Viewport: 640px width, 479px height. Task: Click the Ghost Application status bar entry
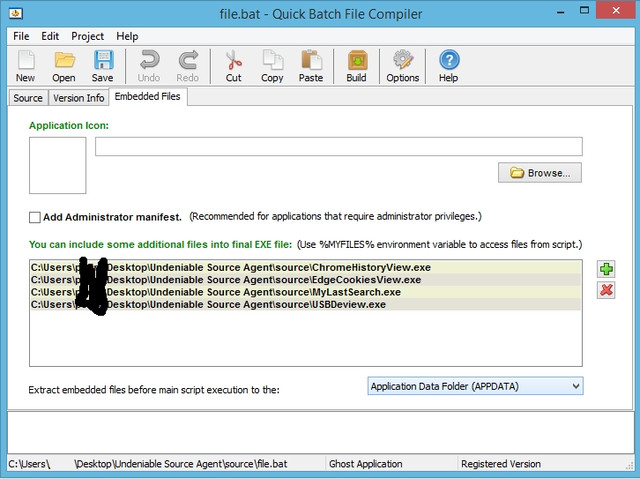(x=366, y=464)
